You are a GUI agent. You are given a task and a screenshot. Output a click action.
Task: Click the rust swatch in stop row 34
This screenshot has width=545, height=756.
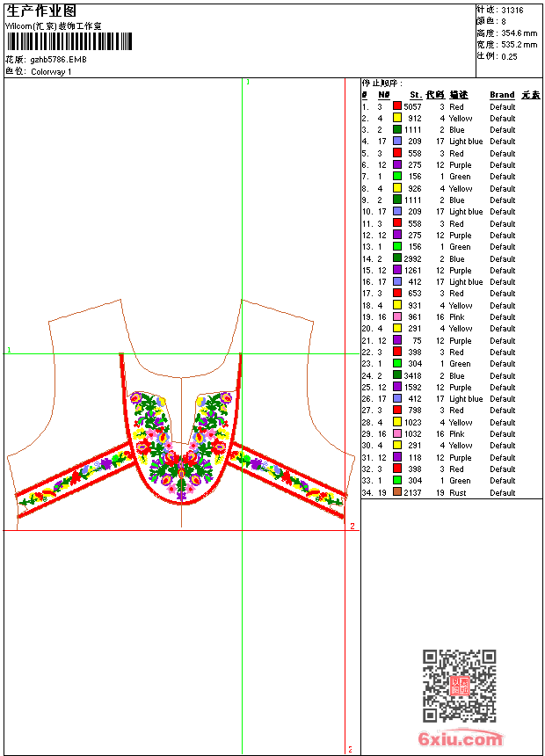(x=397, y=492)
